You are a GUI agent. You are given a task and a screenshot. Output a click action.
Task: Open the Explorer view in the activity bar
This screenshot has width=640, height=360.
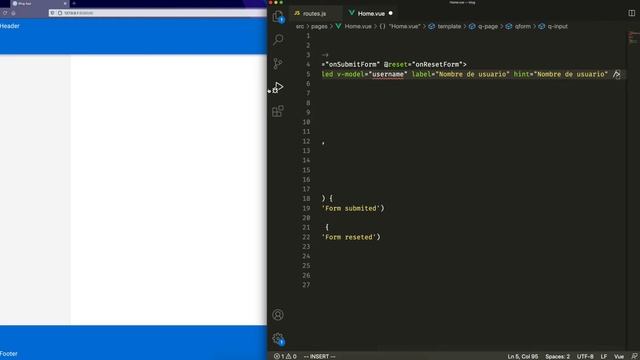[x=278, y=16]
